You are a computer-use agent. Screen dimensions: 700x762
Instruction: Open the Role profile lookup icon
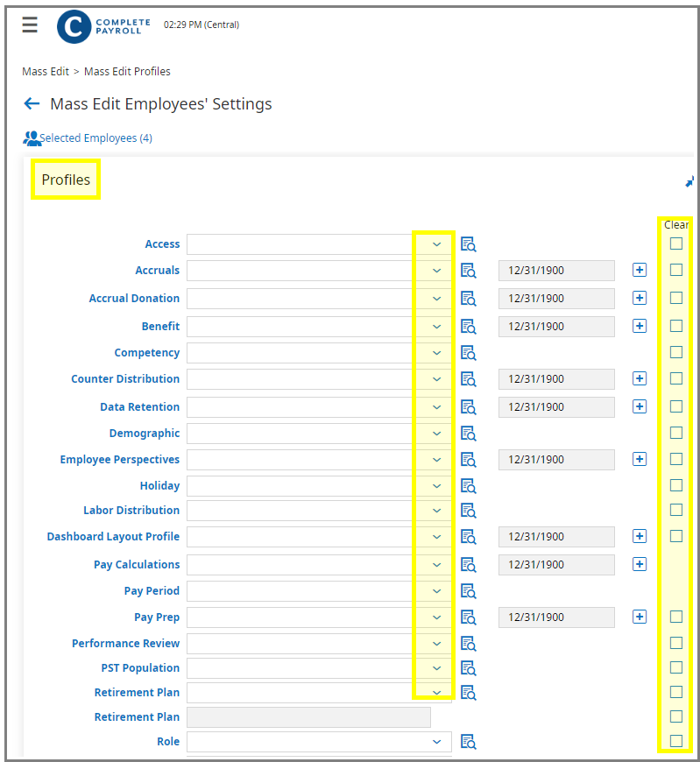click(468, 742)
